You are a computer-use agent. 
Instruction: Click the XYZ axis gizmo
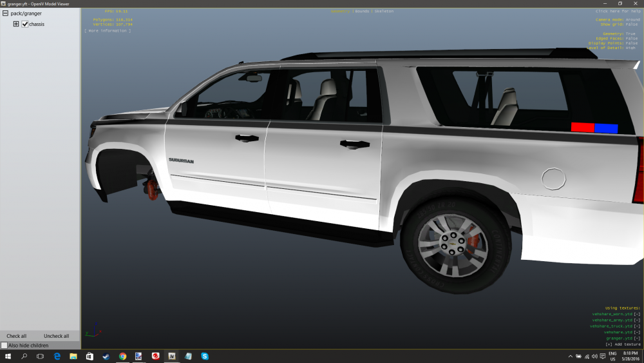click(x=93, y=330)
